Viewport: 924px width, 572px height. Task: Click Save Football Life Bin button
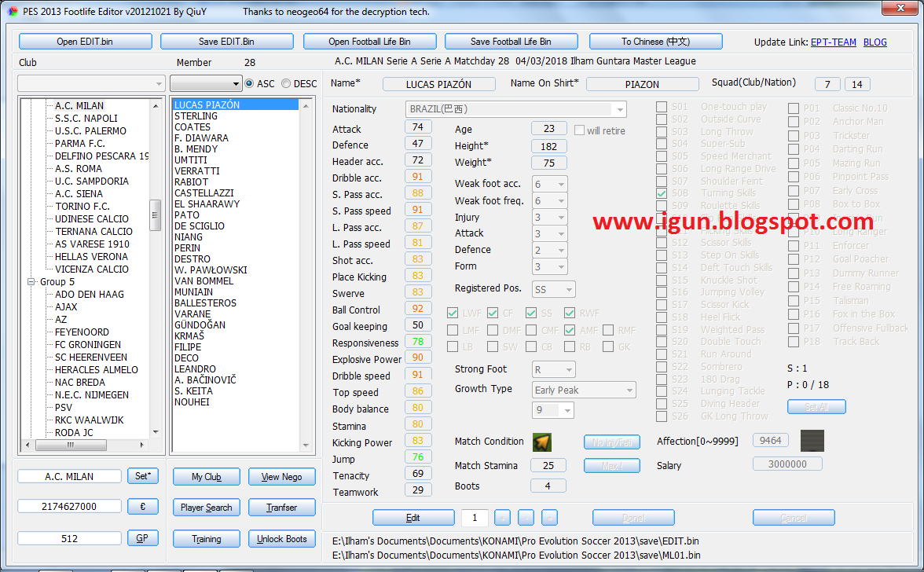pyautogui.click(x=511, y=41)
